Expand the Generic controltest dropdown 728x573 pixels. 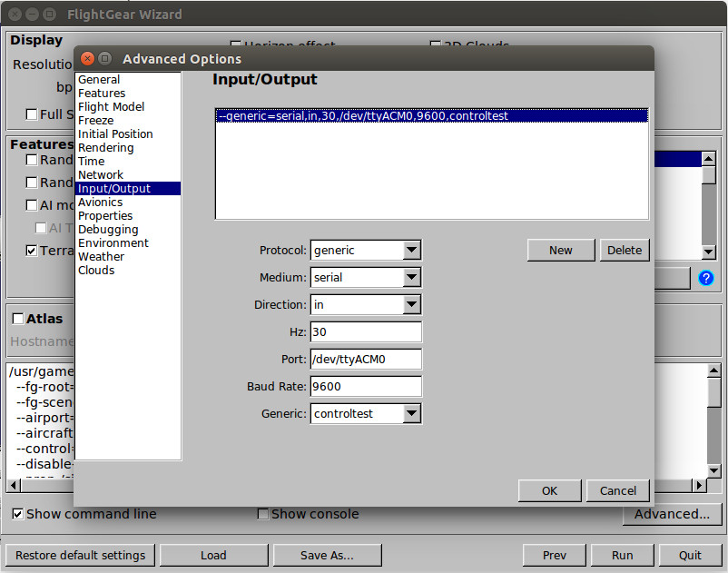[412, 414]
